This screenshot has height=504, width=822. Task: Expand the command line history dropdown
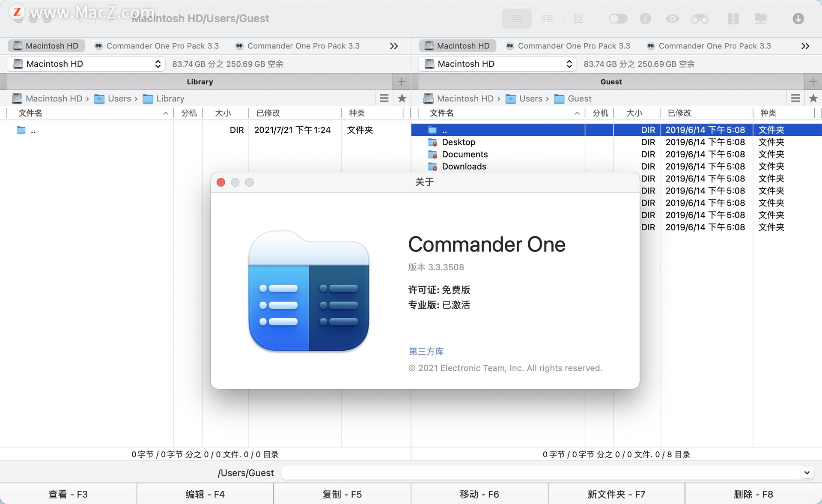tap(807, 473)
